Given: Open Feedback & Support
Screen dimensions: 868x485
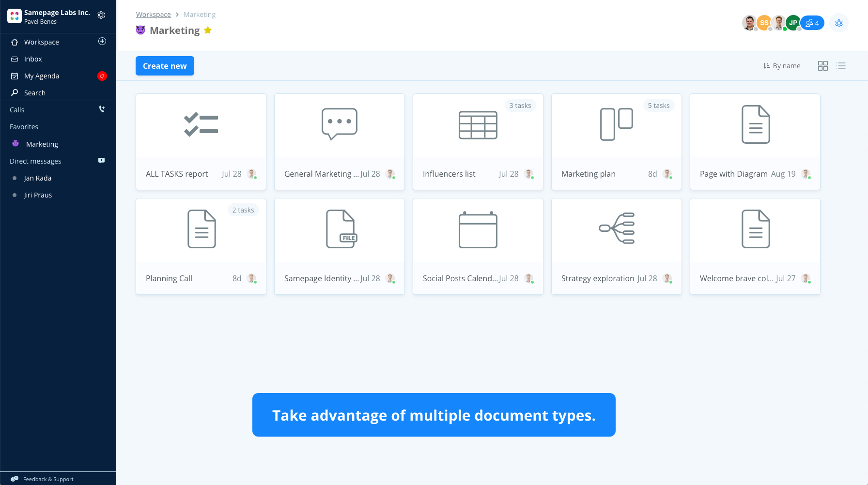Looking at the screenshot, I should pyautogui.click(x=48, y=479).
